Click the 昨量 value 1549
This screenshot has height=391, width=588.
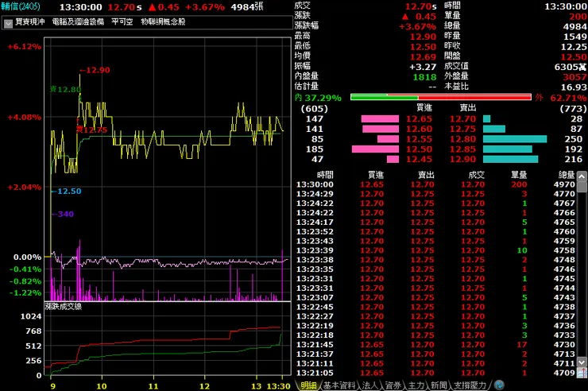click(574, 37)
